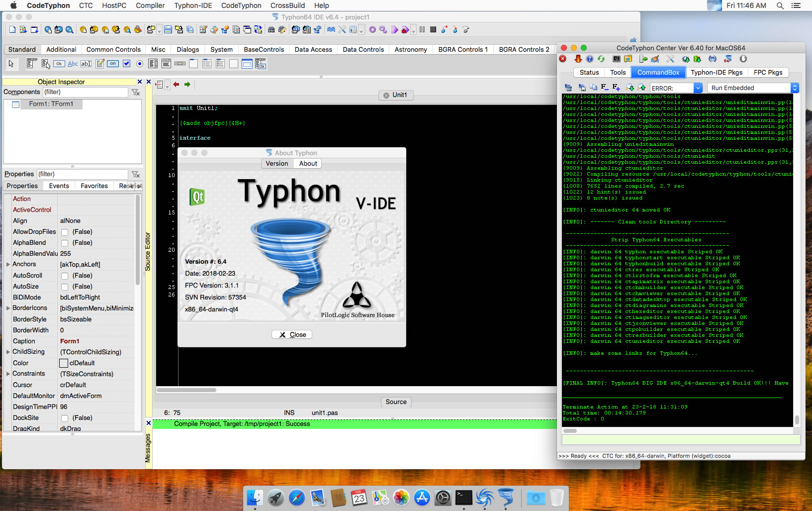Open the ERROR: filter dropdown
This screenshot has height=511, width=812.
point(698,88)
